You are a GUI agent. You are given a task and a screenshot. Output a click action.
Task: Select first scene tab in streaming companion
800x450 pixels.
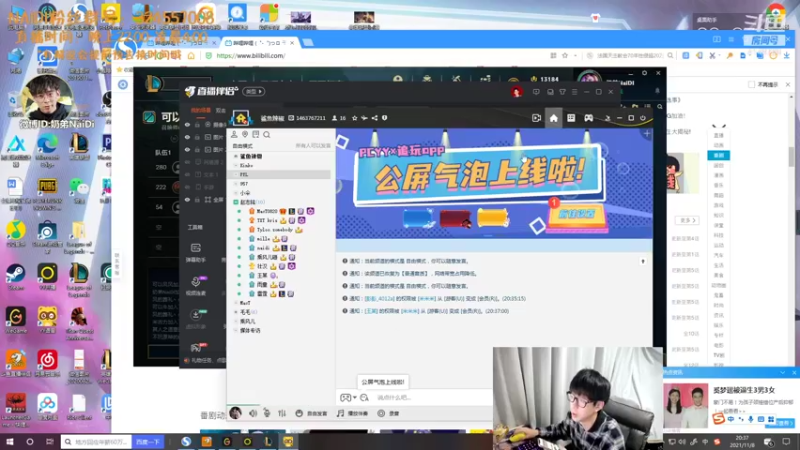[x=201, y=110]
